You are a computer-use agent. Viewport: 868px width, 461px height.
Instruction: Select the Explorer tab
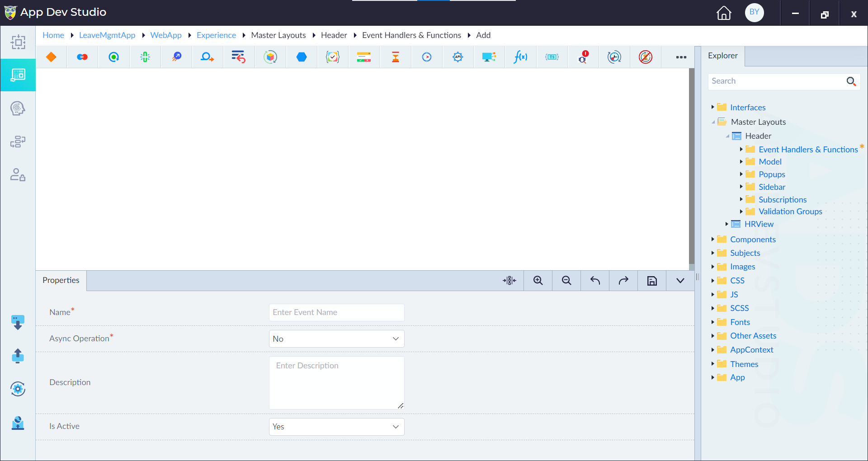(722, 56)
